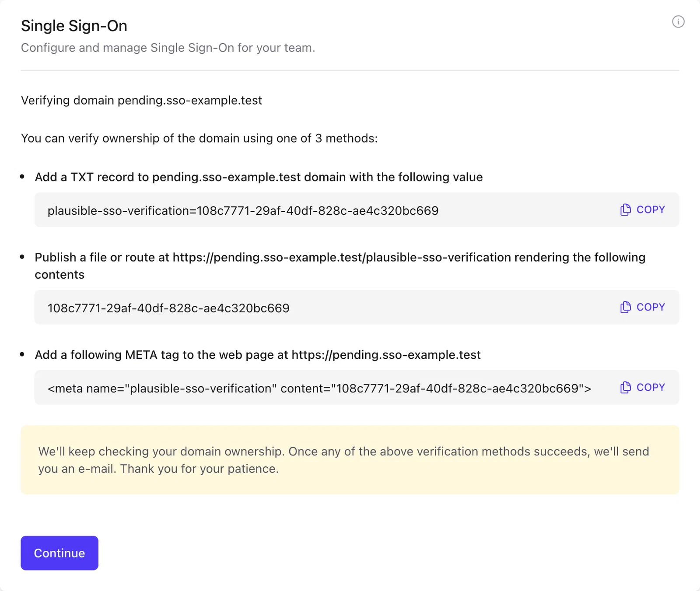
Task: Click the Verifying domain pending.sso-example.test text
Action: point(141,100)
